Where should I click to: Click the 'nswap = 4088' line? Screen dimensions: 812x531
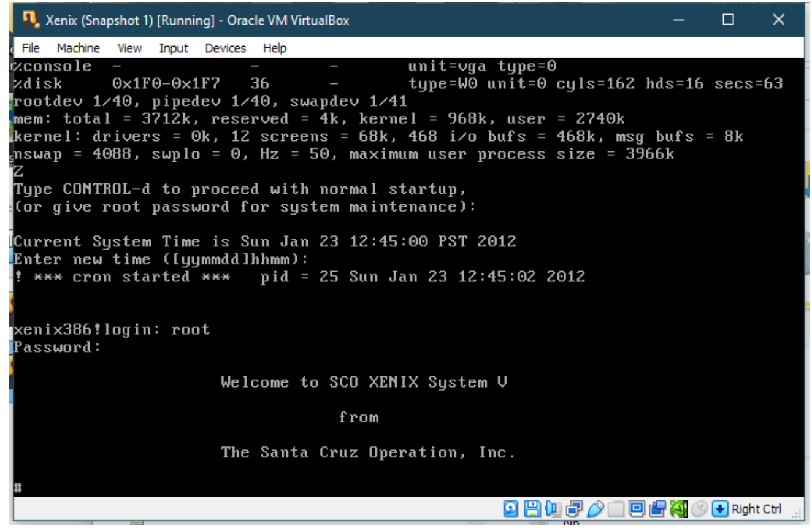(x=343, y=154)
